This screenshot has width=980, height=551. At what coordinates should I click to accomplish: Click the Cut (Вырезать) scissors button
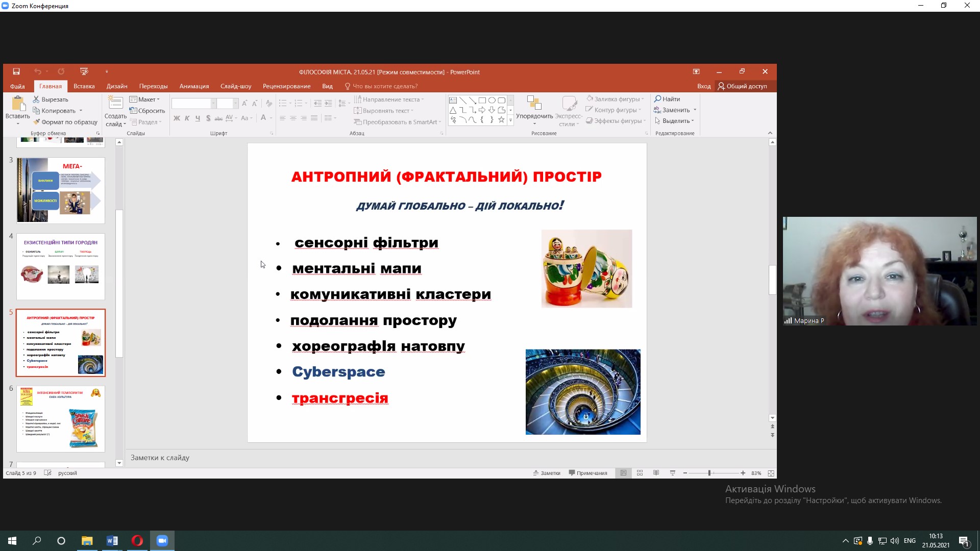(51, 99)
